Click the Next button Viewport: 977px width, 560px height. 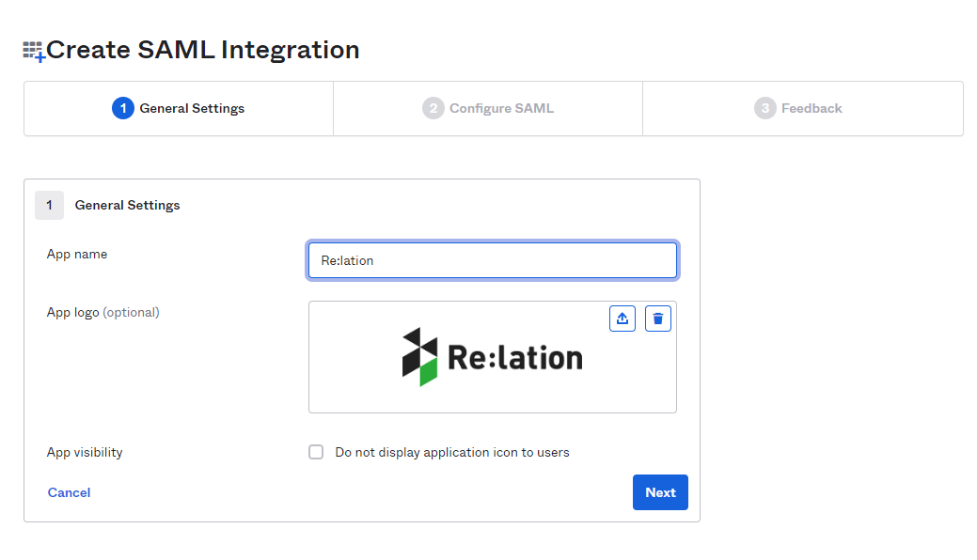click(660, 492)
